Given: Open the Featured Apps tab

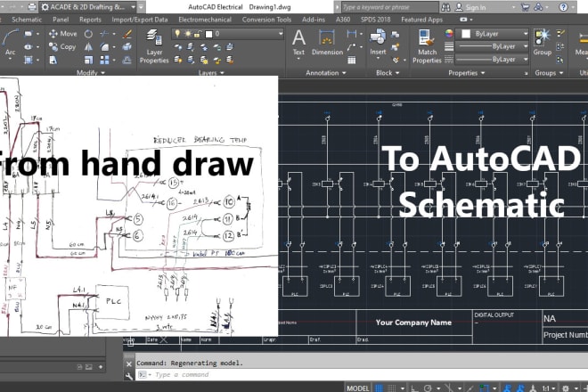Looking at the screenshot, I should [421, 20].
